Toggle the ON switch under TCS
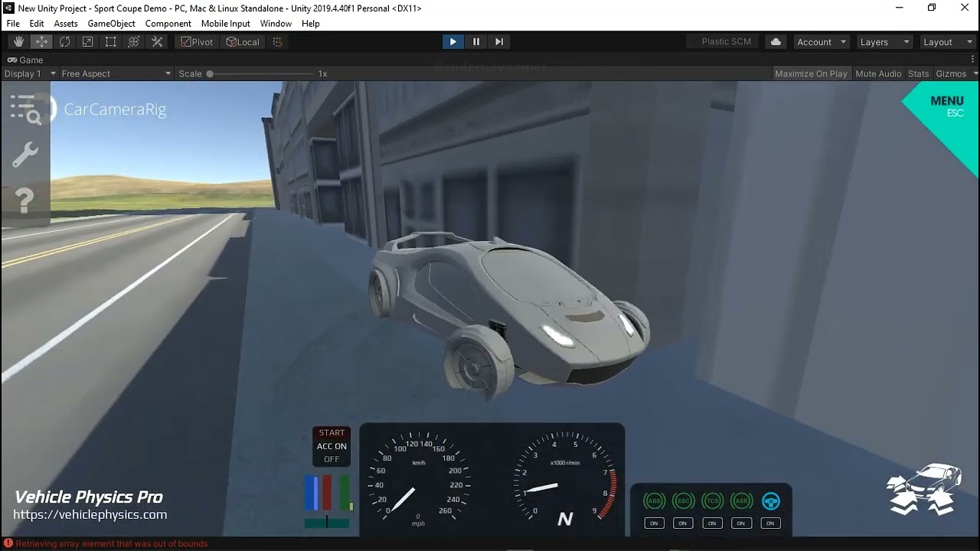Screen dimensions: 980x551 (712, 523)
